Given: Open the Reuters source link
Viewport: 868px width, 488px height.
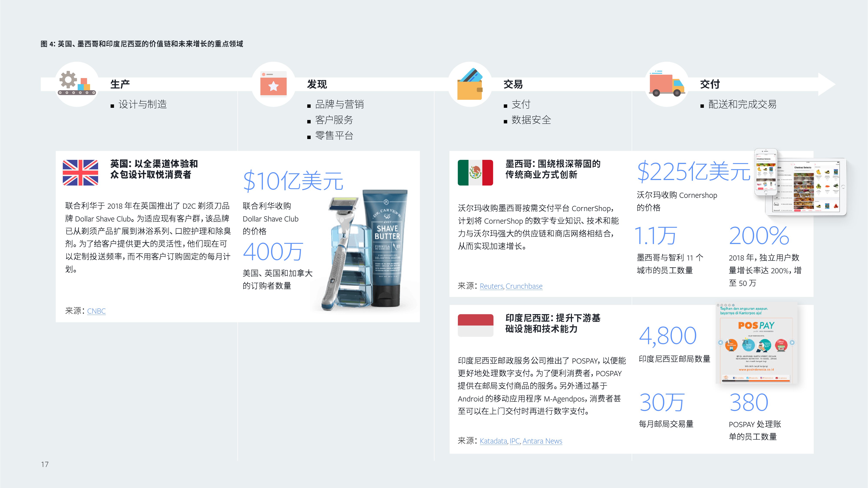Looking at the screenshot, I should [x=491, y=286].
